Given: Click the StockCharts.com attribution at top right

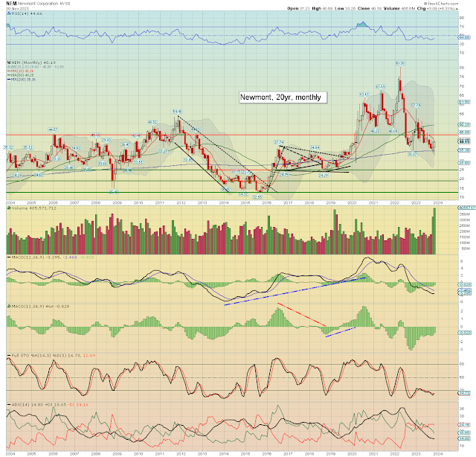Looking at the screenshot, I should [x=441, y=4].
